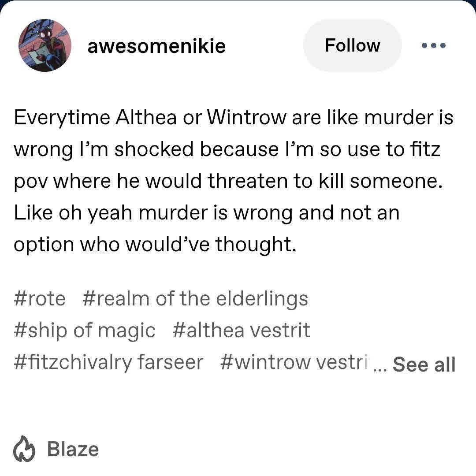Select the #fitzchivalry farseer tag
Image resolution: width=476 pixels, height=476 pixels.
[108, 362]
